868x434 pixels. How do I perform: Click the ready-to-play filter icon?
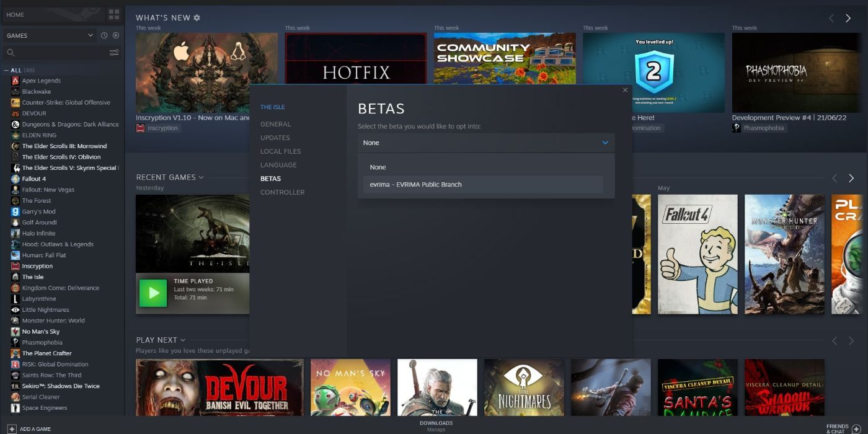click(x=115, y=35)
